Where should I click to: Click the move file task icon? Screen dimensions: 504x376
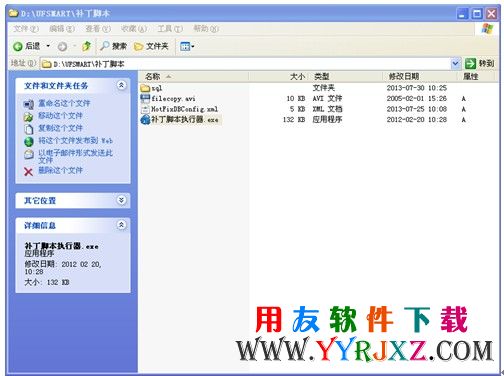click(x=29, y=117)
